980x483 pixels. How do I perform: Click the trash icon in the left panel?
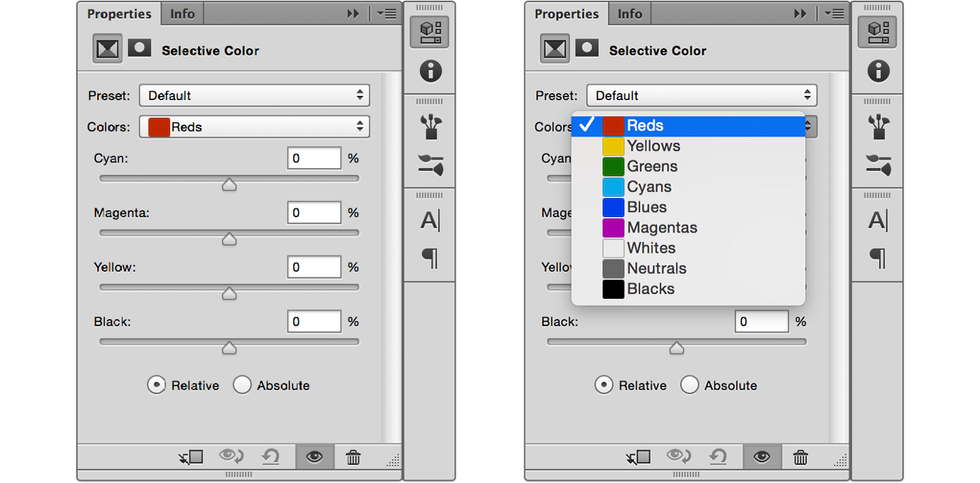pos(353,458)
